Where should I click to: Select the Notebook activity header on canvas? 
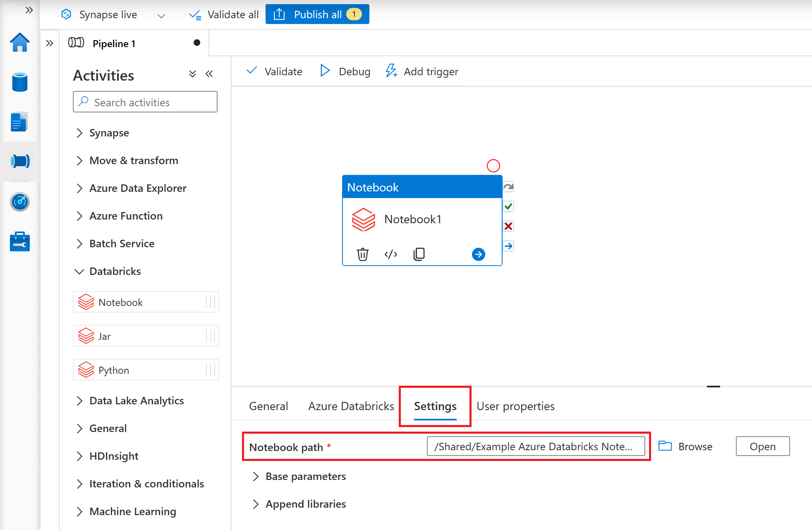click(422, 187)
